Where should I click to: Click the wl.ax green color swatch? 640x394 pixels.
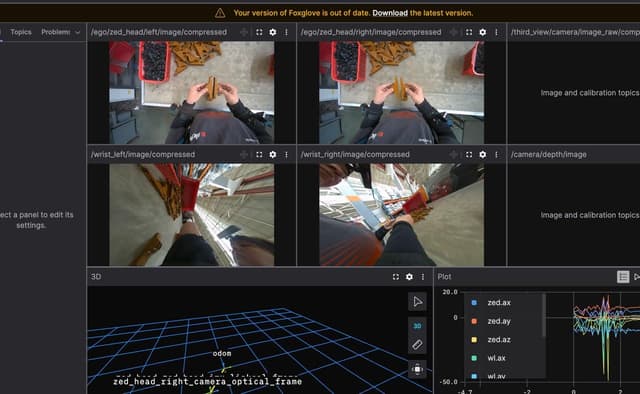[x=474, y=358]
